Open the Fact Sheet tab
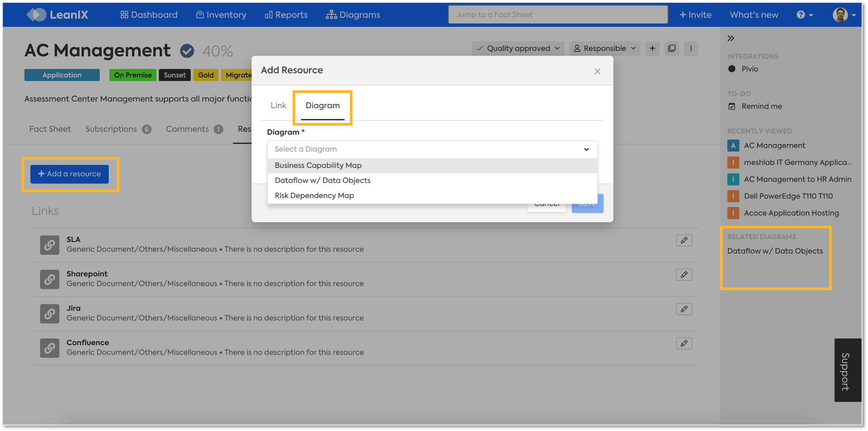The image size is (868, 431). 50,129
